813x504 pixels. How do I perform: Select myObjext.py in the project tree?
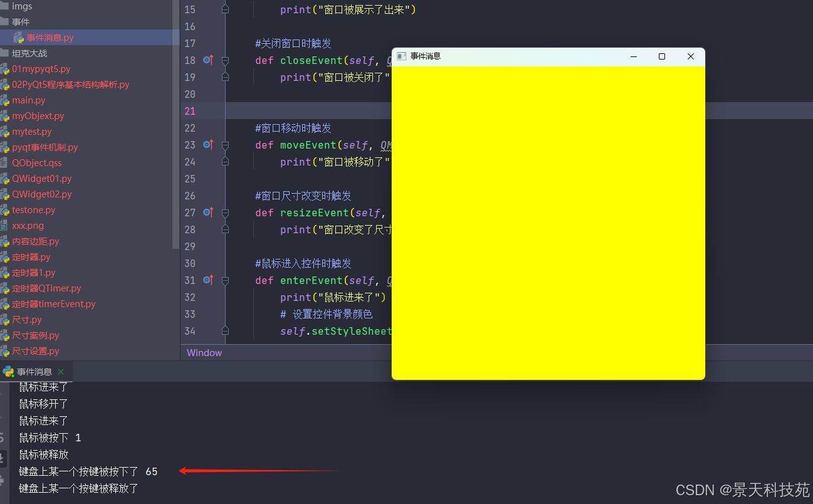[38, 116]
